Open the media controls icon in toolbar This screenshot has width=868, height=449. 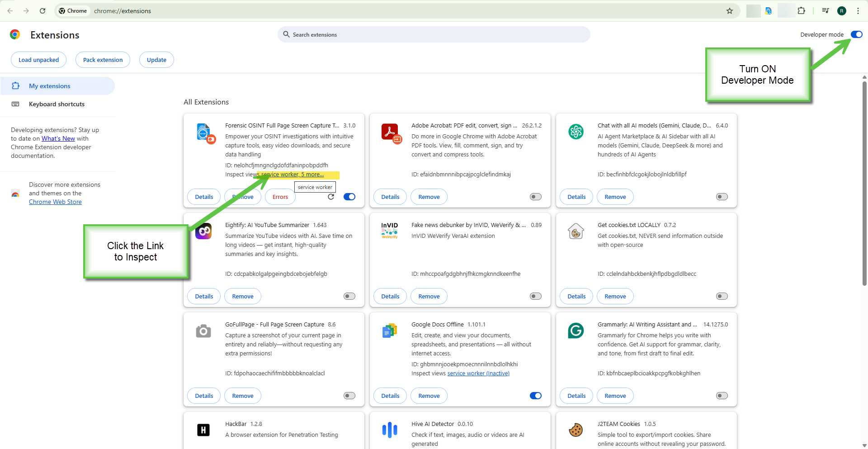click(x=826, y=11)
